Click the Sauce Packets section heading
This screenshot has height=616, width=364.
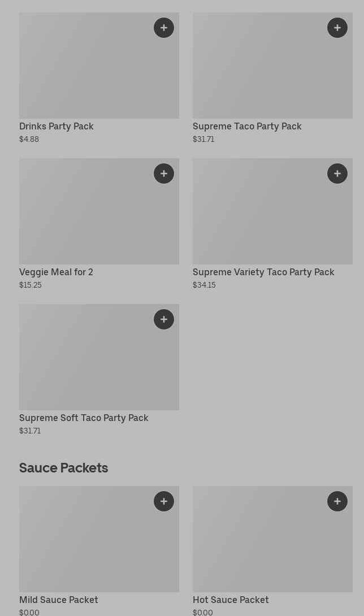(x=63, y=468)
